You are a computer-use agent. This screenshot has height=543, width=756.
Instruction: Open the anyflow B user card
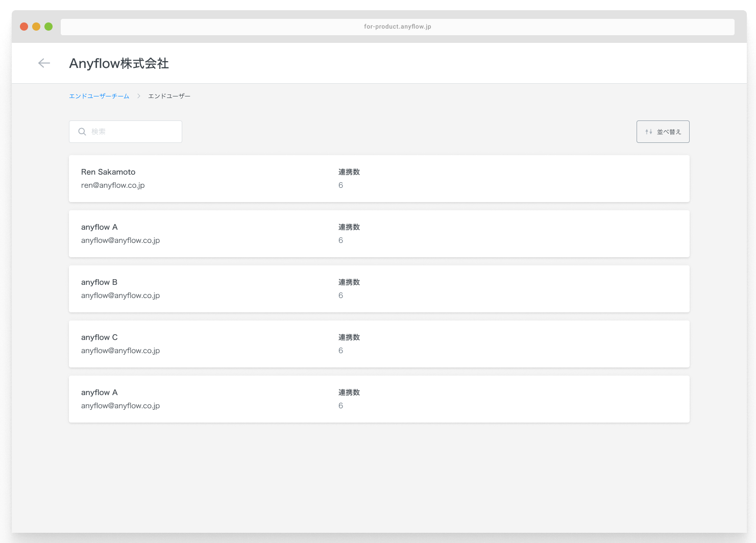click(x=379, y=289)
